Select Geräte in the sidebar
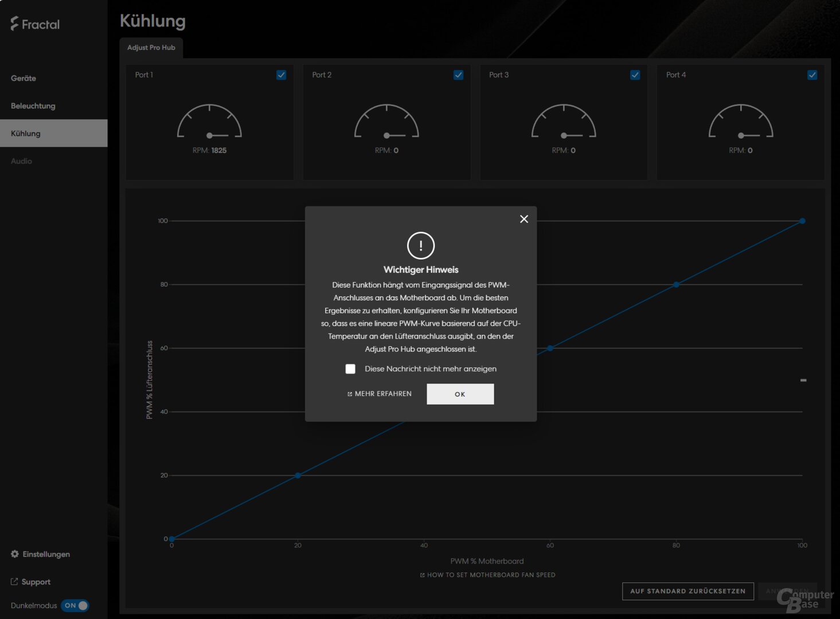Image resolution: width=840 pixels, height=619 pixels. point(24,78)
